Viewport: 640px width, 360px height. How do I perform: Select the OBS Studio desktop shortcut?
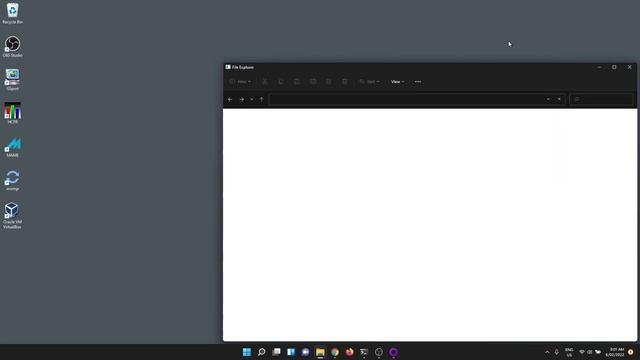tap(12, 47)
